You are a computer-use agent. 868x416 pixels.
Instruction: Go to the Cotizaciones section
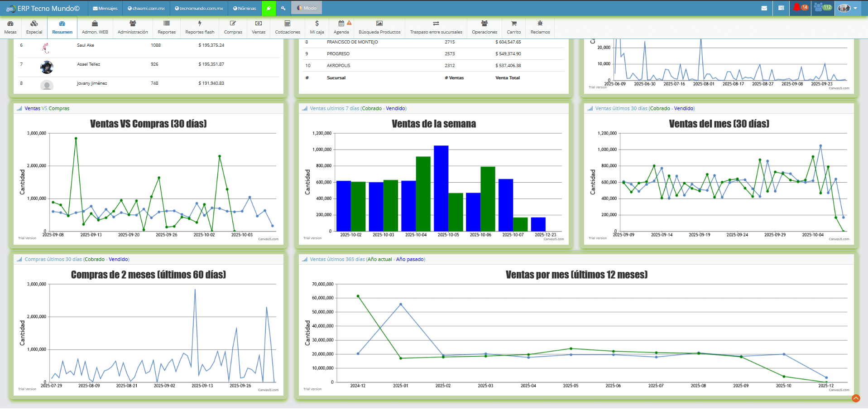288,27
